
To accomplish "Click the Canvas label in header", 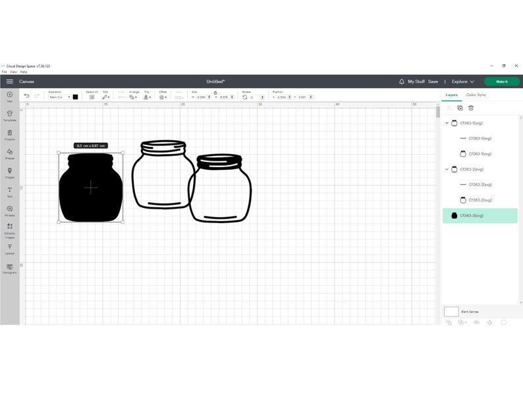I will 27,82.
